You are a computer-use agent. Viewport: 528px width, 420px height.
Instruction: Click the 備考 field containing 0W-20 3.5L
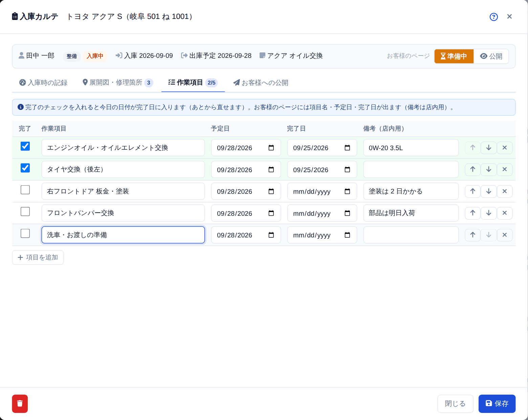tap(411, 148)
